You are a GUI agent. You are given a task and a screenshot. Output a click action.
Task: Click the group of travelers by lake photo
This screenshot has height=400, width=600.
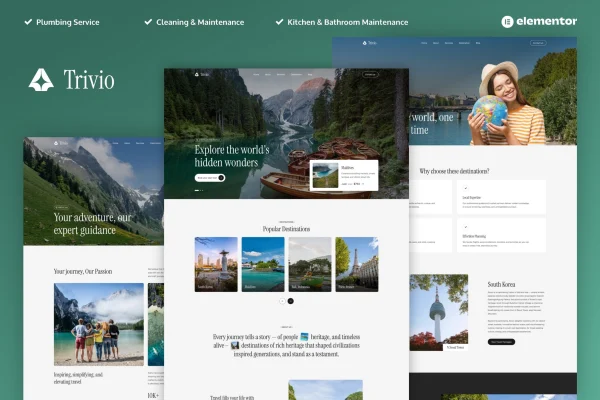(99, 324)
